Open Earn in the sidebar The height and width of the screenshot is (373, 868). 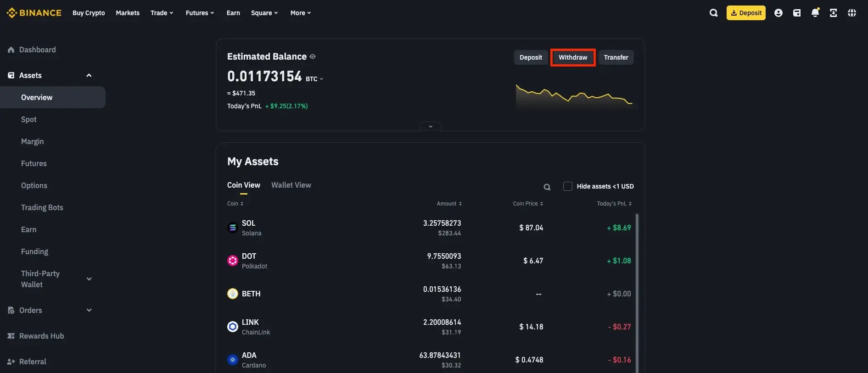click(28, 229)
